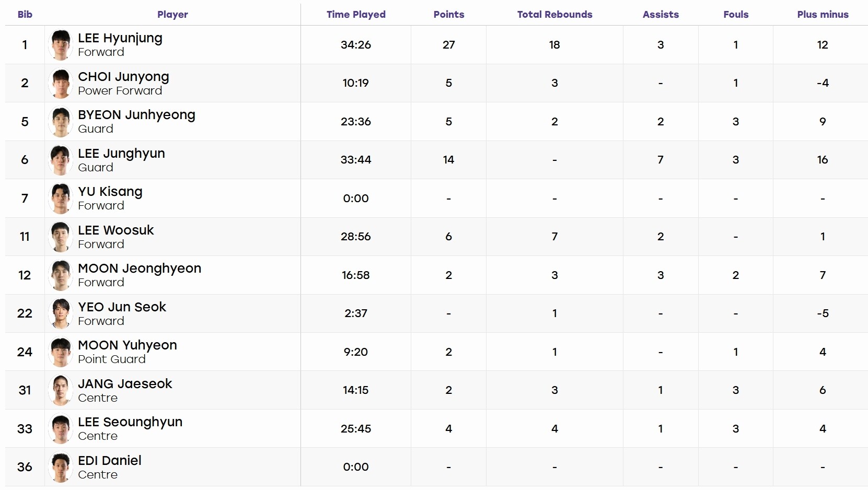This screenshot has width=868, height=490.
Task: Click the Player column header
Action: [x=172, y=15]
